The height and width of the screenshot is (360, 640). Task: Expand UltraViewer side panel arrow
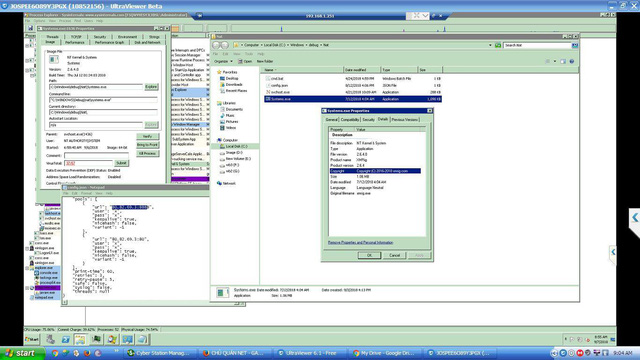635,218
